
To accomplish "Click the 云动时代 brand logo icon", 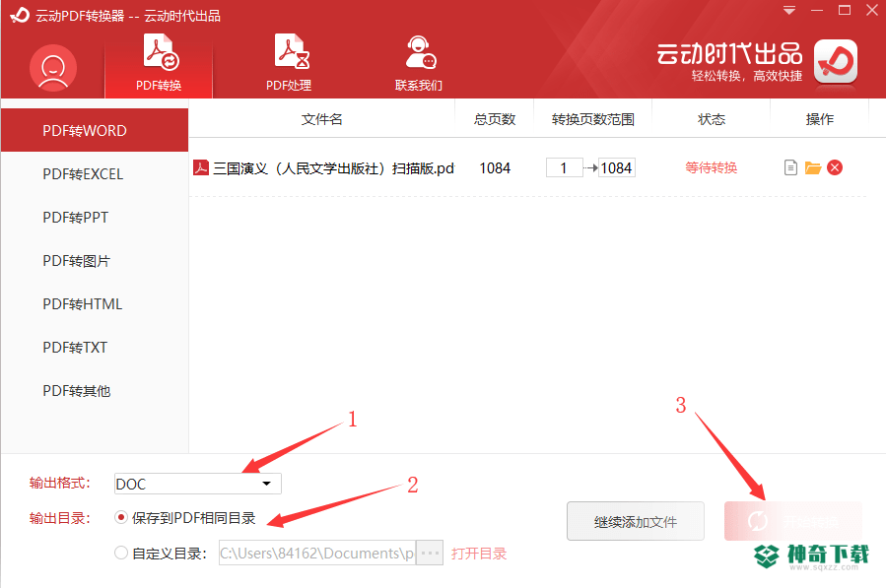I will tap(836, 62).
